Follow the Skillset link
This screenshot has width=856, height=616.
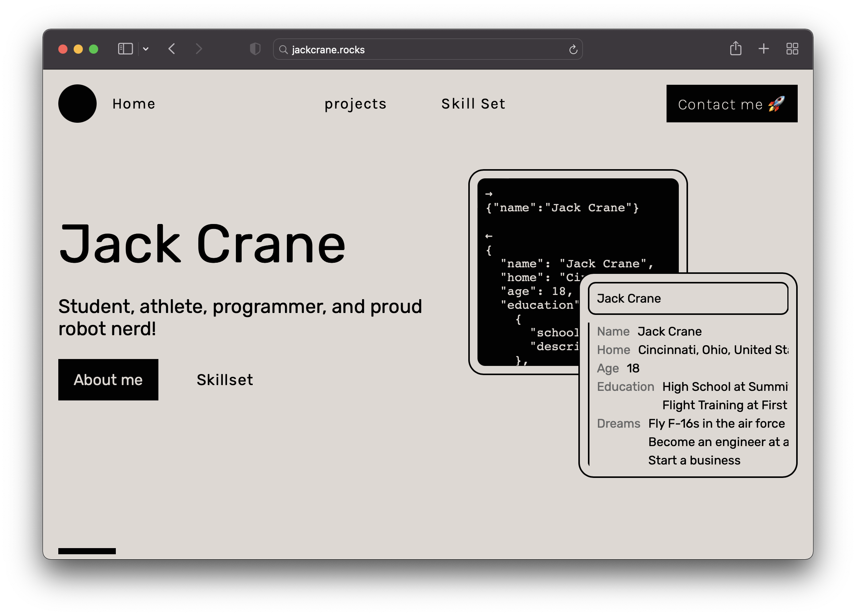tap(225, 379)
